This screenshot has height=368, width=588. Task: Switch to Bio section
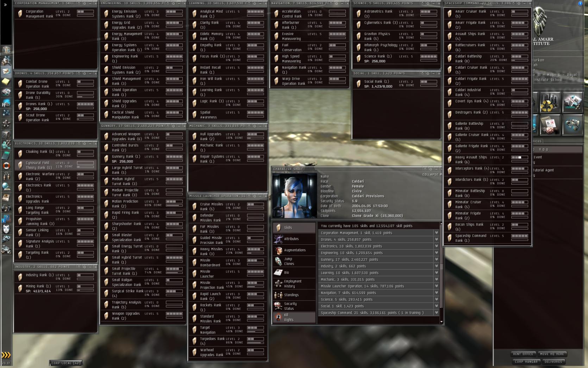[294, 272]
